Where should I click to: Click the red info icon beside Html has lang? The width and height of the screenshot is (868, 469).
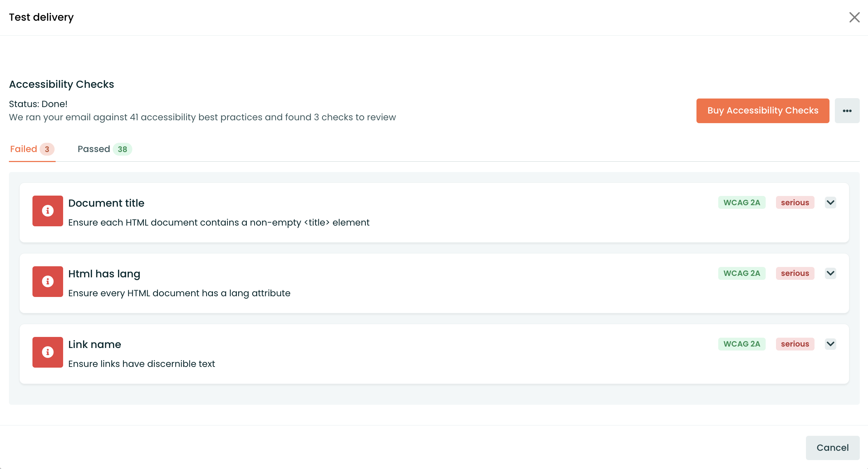coord(48,282)
